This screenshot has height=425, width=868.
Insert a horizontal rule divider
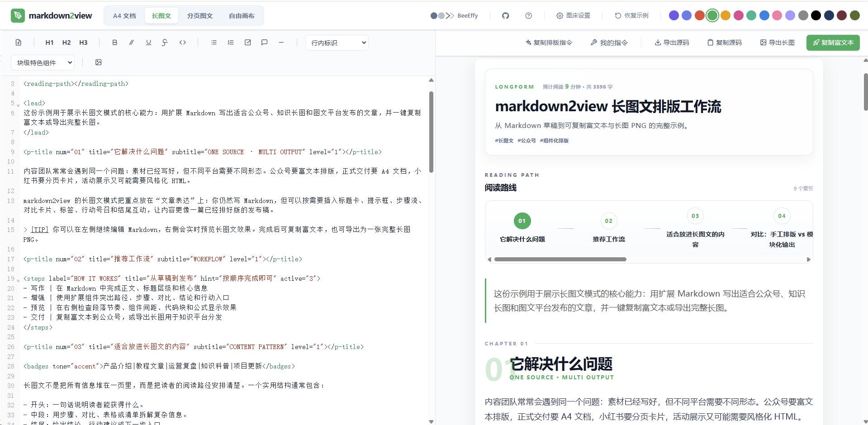281,42
